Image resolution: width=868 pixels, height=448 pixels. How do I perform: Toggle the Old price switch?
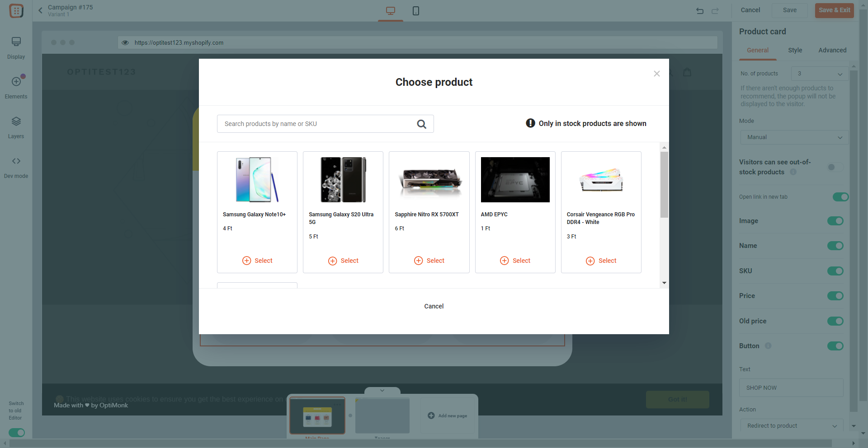point(835,321)
